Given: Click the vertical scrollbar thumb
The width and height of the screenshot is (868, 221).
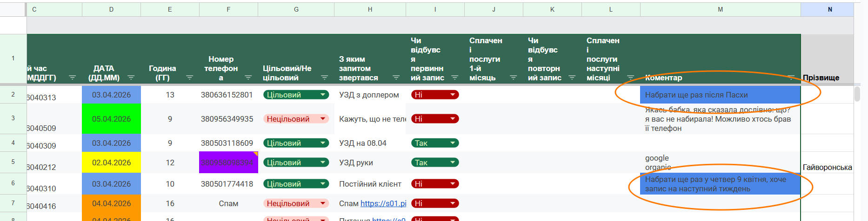Looking at the screenshot, I should tap(857, 94).
